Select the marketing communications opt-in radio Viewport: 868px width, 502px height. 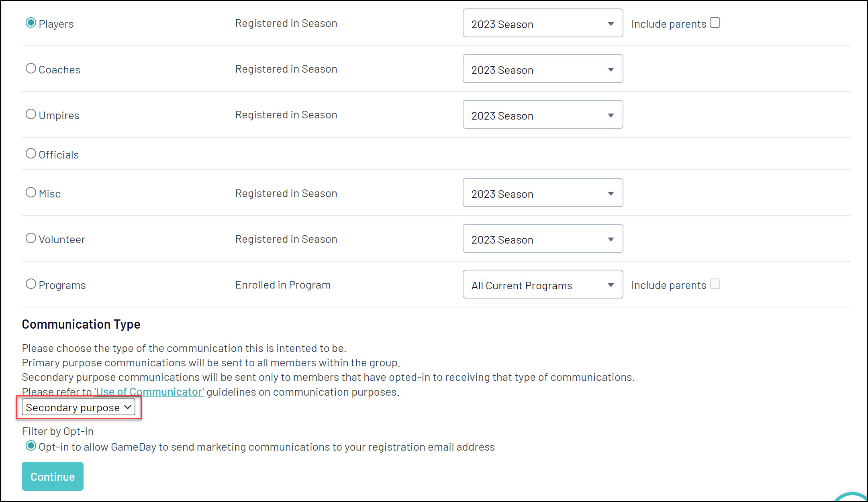(31, 446)
